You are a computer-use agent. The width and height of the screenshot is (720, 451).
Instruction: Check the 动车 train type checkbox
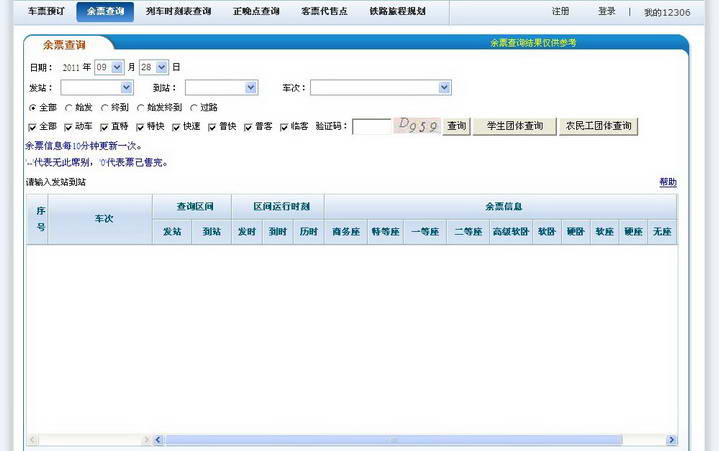68,127
